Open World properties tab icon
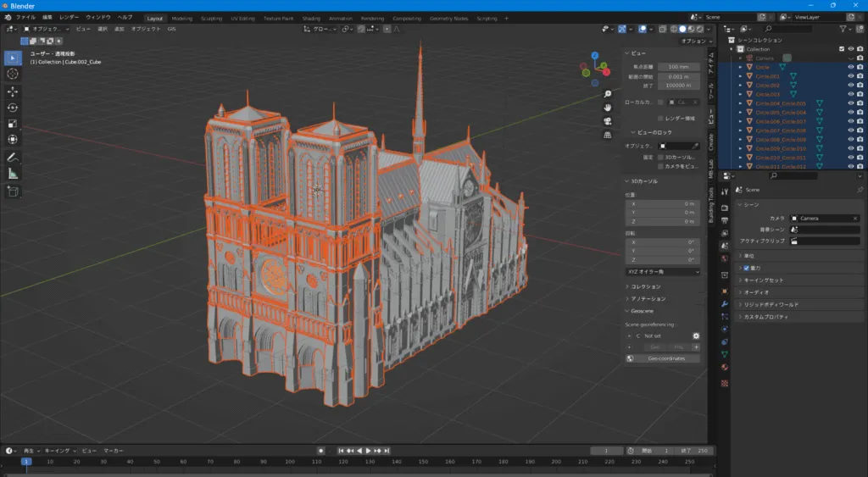 pyautogui.click(x=725, y=258)
